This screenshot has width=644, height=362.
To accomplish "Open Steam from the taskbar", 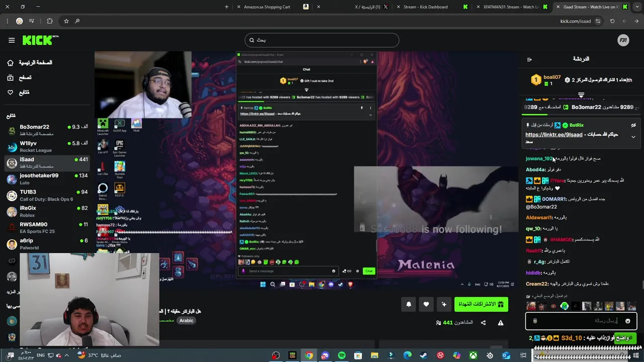I will tap(424, 355).
